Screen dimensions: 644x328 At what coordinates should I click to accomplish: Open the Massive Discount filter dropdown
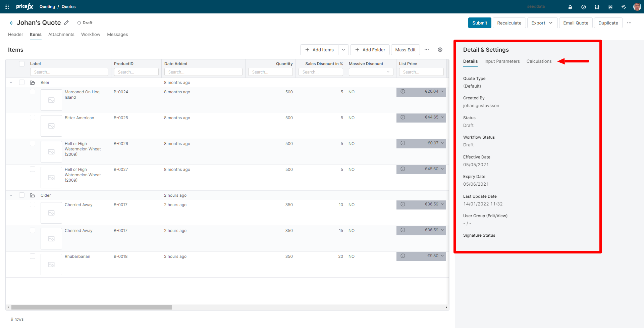tap(371, 72)
